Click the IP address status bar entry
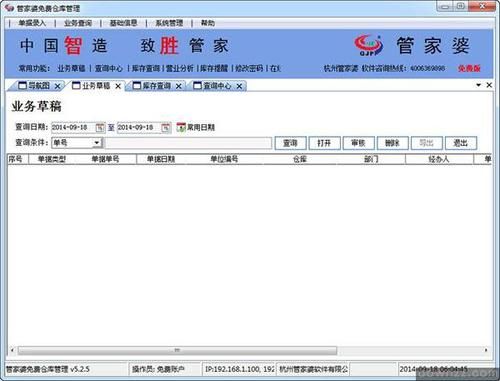Viewport: 500px width, 381px height. click(239, 369)
